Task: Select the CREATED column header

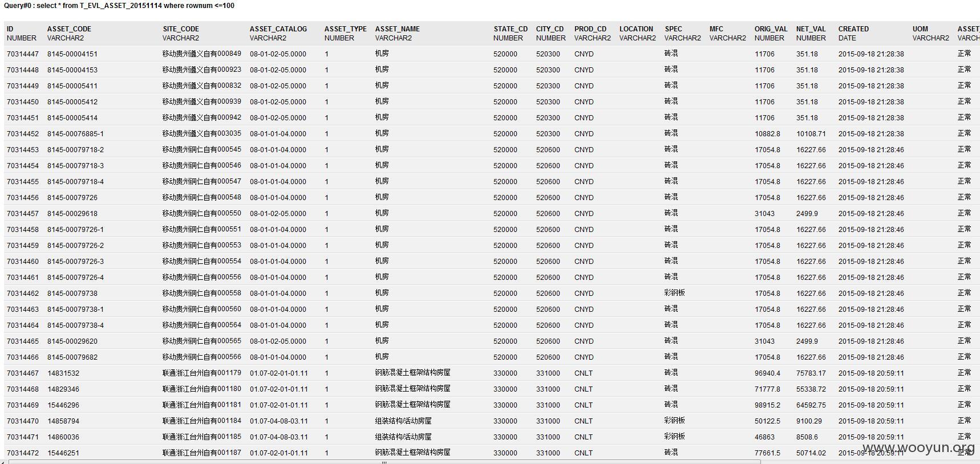Action: coord(853,29)
